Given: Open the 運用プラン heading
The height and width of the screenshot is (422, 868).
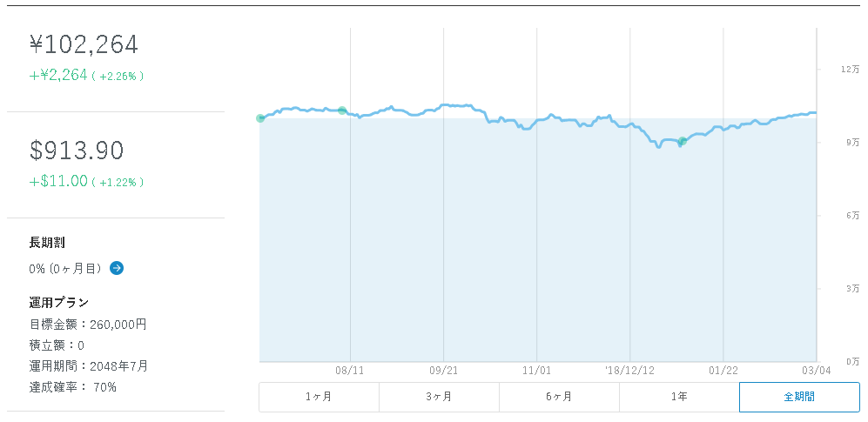Looking at the screenshot, I should click(x=59, y=303).
